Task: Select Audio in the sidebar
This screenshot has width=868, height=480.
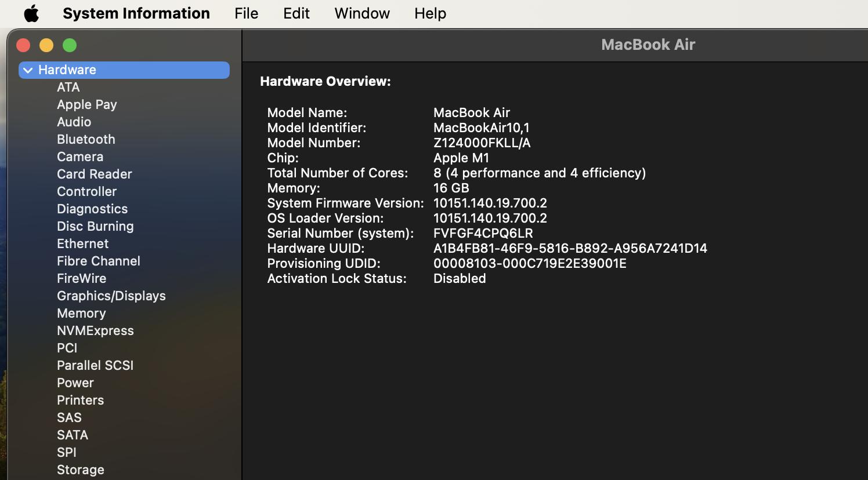Action: [74, 122]
